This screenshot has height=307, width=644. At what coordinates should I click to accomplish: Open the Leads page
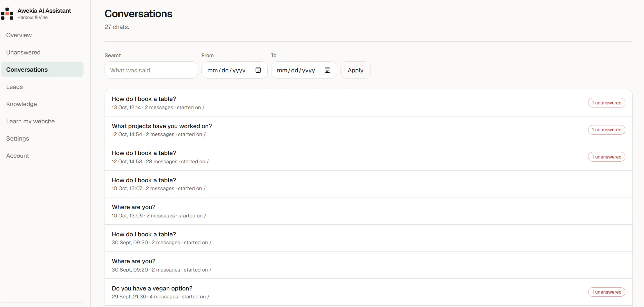point(42,87)
